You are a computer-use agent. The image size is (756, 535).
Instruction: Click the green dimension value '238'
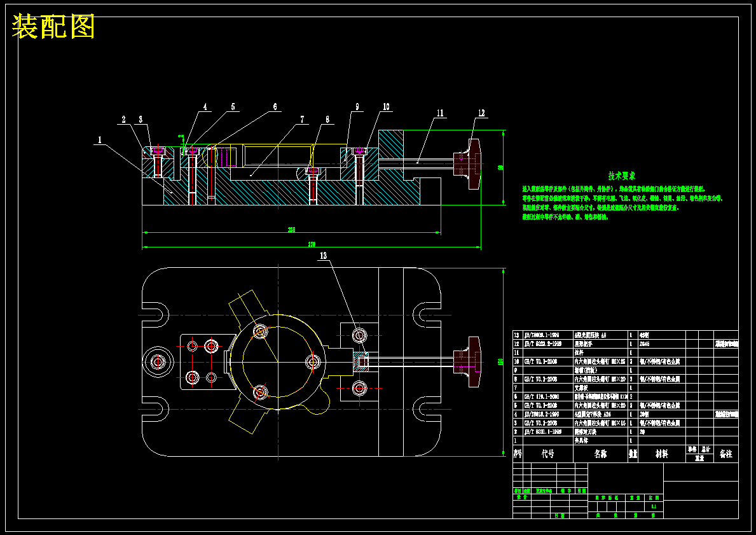[292, 230]
